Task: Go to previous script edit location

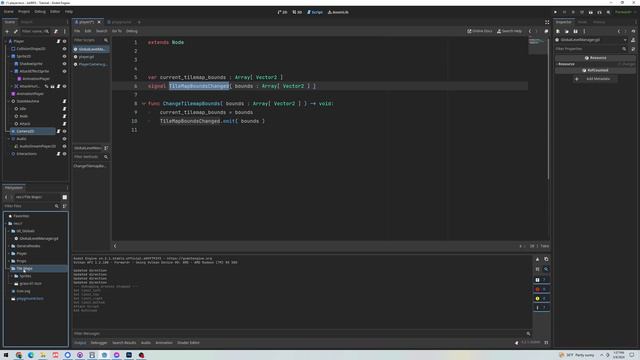Action: tap(530, 31)
